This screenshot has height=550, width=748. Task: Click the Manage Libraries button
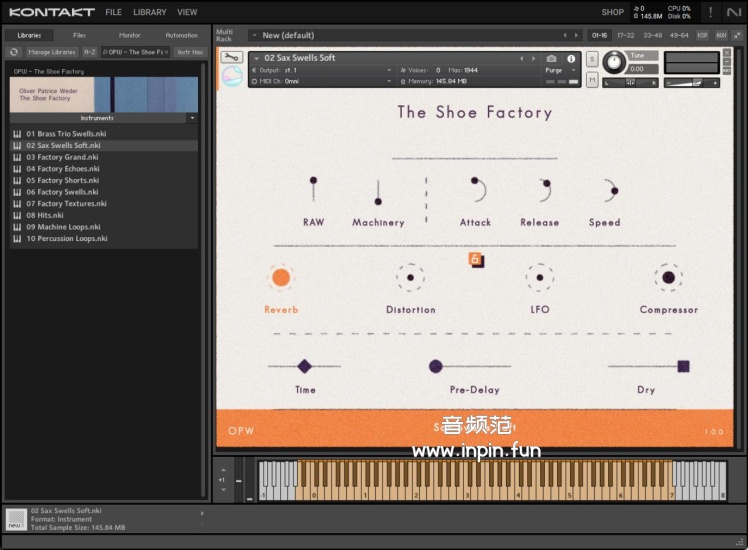[51, 51]
